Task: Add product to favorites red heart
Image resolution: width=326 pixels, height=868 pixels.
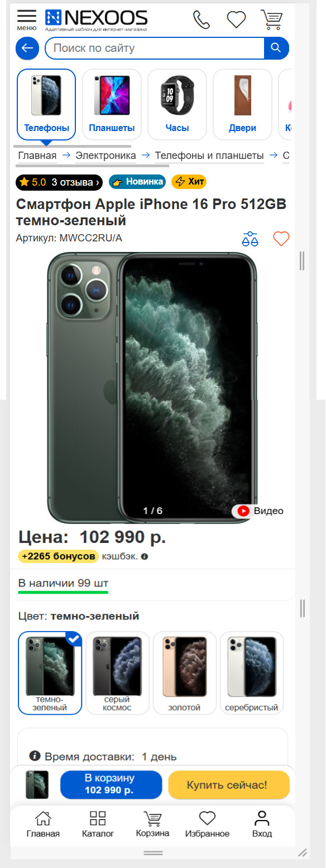Action: tap(281, 239)
